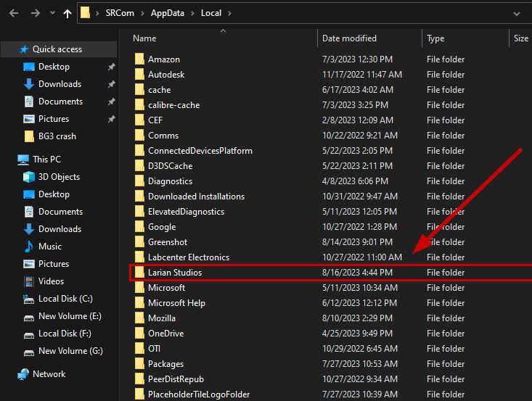Open pinned Documents under Quick access

[x=60, y=102]
